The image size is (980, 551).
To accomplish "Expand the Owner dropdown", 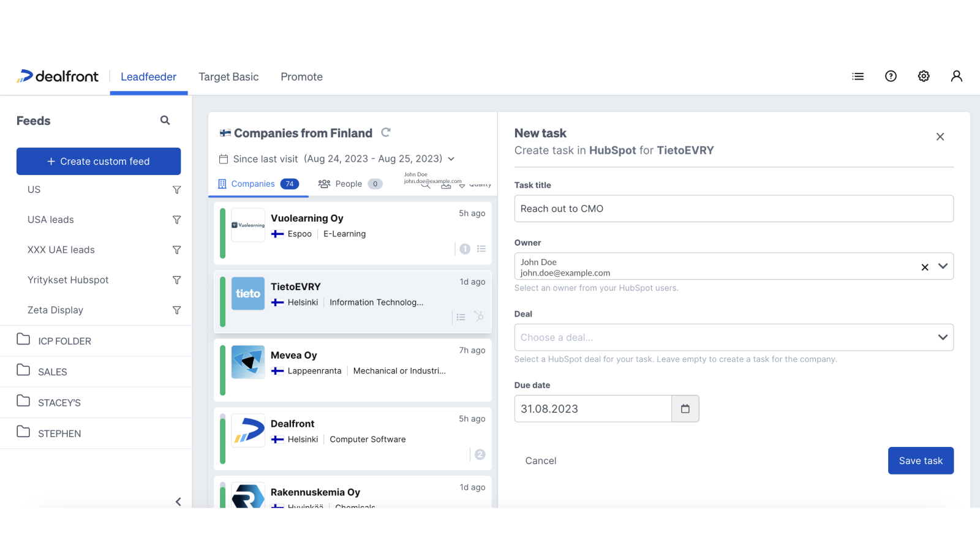I will (943, 266).
